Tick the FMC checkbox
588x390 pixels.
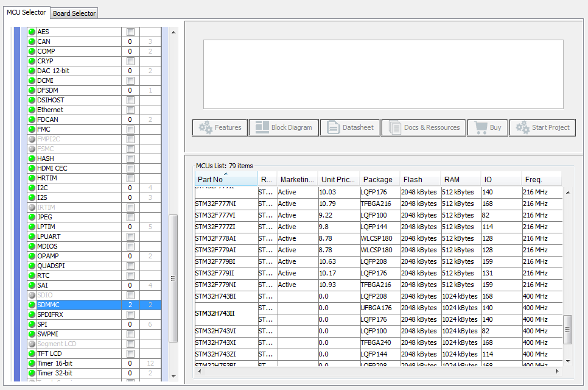(130, 130)
